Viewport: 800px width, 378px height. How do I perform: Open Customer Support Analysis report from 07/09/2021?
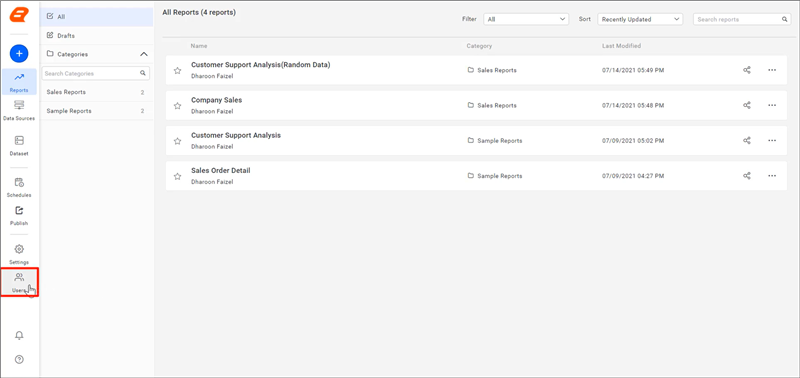[x=236, y=135]
